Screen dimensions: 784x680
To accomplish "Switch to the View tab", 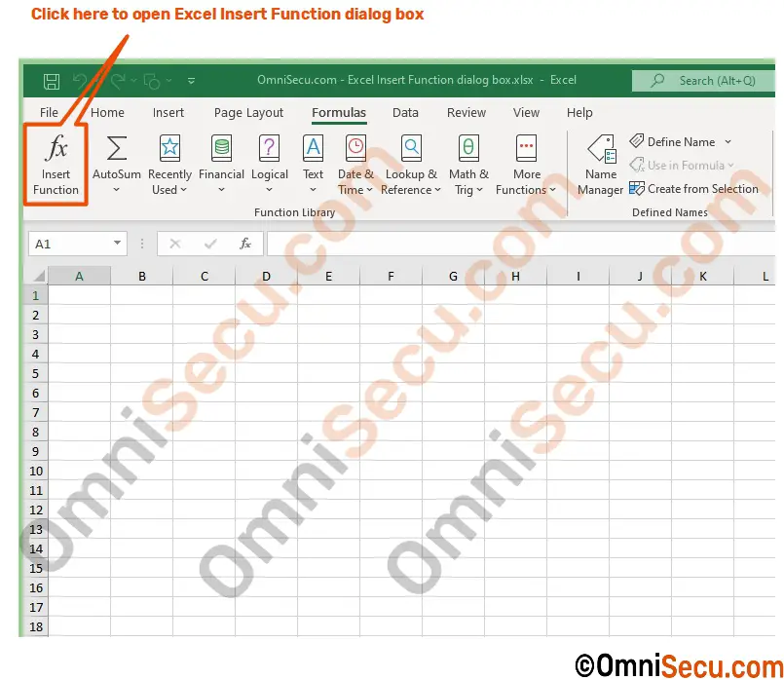I will coord(526,112).
